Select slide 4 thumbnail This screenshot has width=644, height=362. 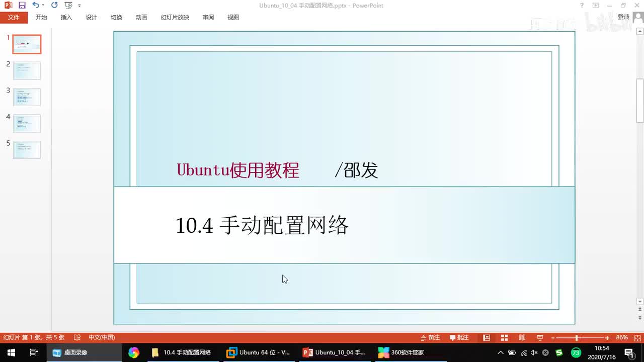27,123
